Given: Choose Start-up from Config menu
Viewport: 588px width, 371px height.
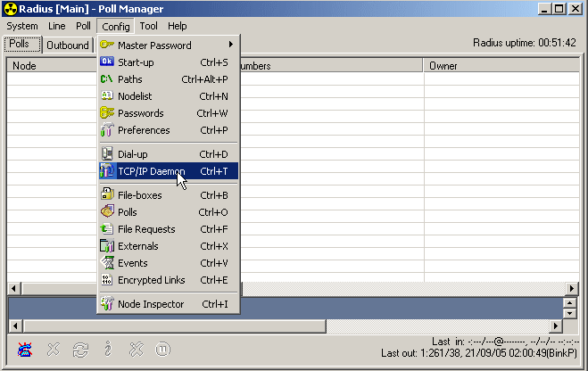Looking at the screenshot, I should coord(169,62).
